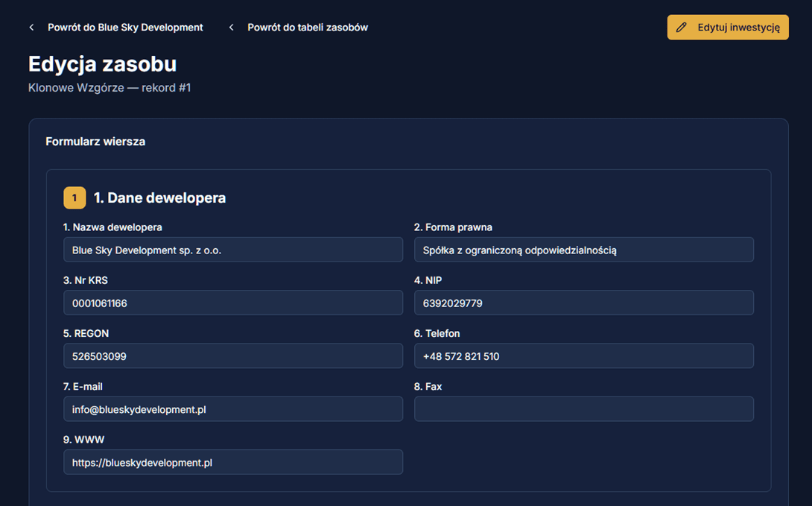The image size is (812, 506).
Task: Click the 'Klonowe Wzgórze — rekord #1' subtitle
Action: pyautogui.click(x=110, y=88)
